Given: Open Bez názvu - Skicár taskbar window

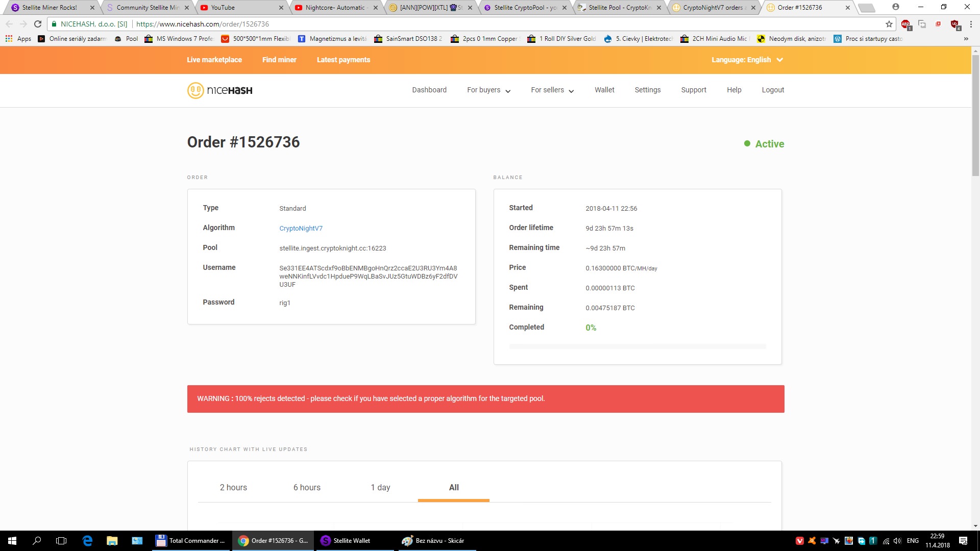Looking at the screenshot, I should point(437,541).
